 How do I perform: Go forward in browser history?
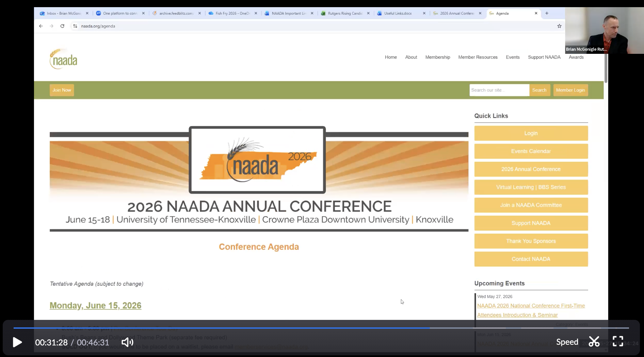pyautogui.click(x=51, y=26)
